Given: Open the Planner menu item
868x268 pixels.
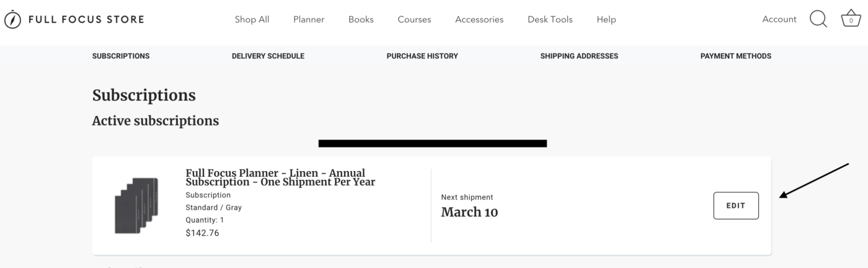Looking at the screenshot, I should coord(309,19).
